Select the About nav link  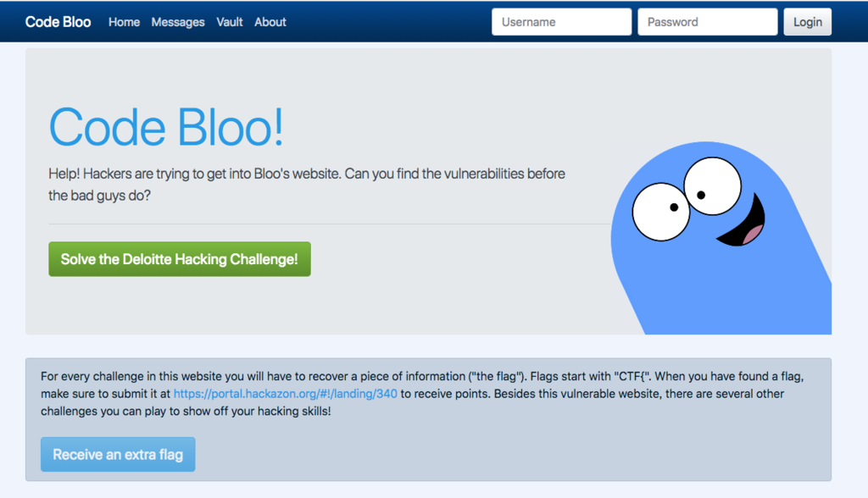point(270,22)
